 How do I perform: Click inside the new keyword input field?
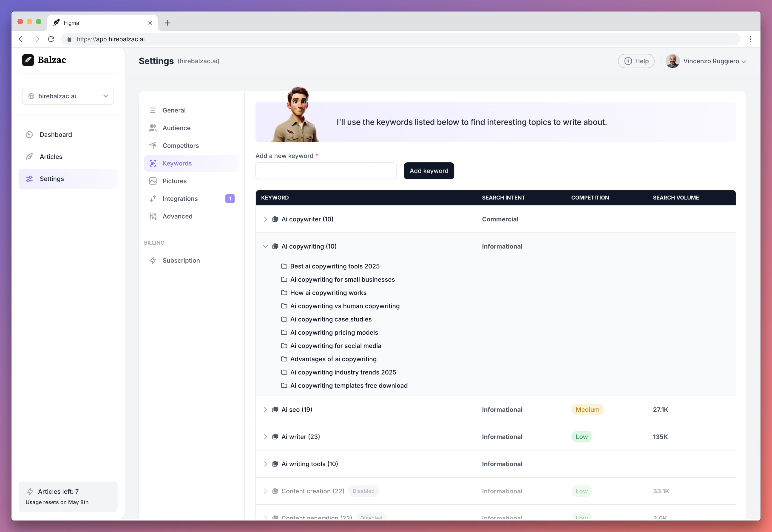326,171
